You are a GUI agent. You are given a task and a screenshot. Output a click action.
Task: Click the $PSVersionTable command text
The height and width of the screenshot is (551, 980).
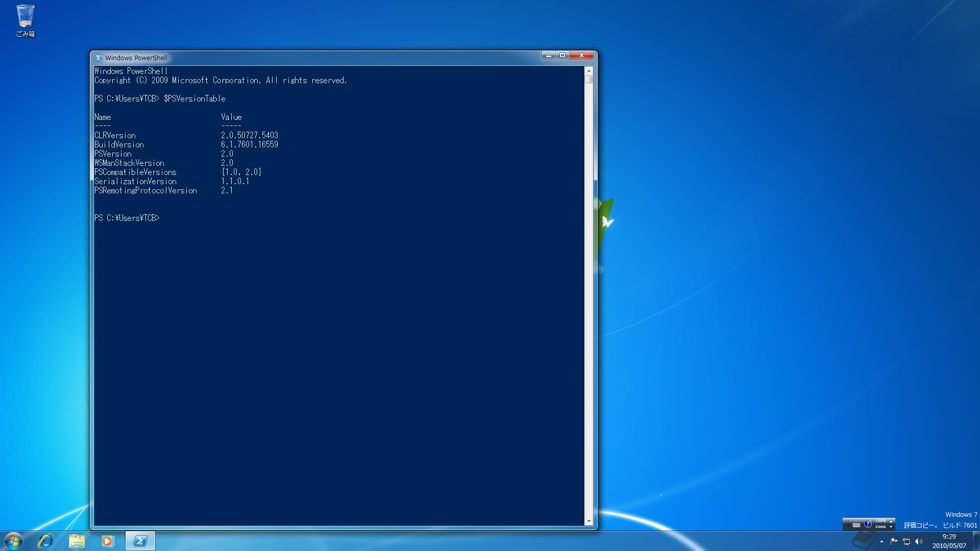tap(194, 99)
